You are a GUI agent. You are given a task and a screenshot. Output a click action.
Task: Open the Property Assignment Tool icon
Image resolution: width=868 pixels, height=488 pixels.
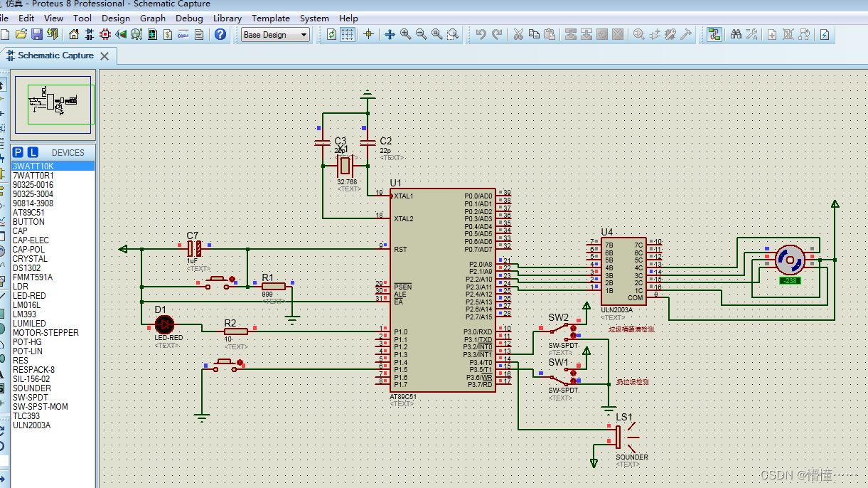[x=751, y=34]
